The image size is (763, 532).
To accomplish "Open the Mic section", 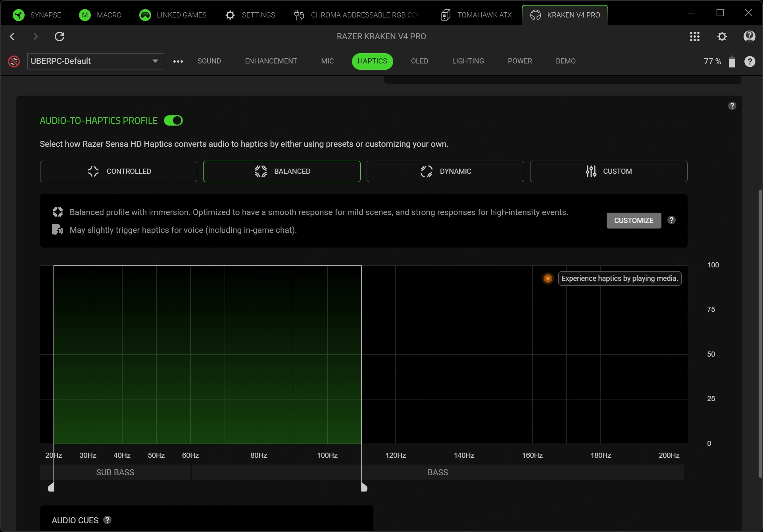I will coord(327,61).
